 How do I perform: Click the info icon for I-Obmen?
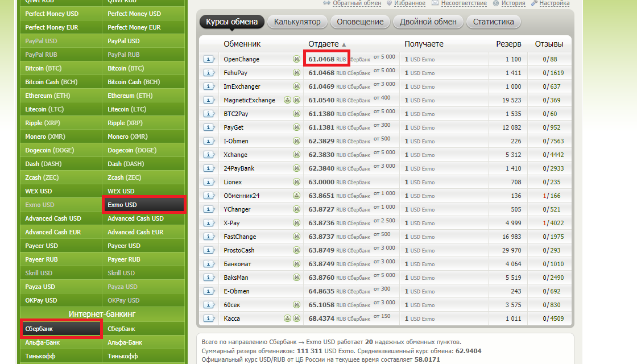(x=209, y=141)
